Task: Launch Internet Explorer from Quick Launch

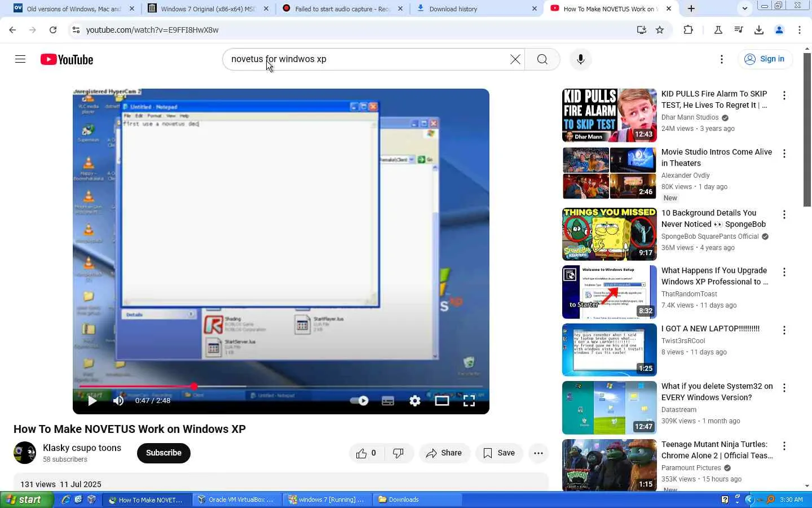Action: (65, 500)
